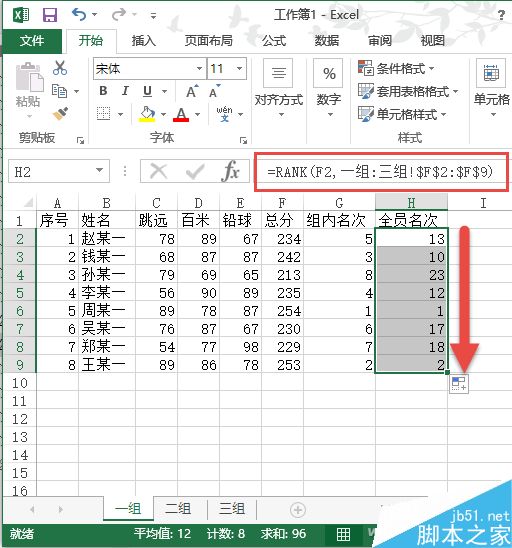The height and width of the screenshot is (548, 512).
Task: Click the wén phonetic guide icon
Action: (224, 114)
